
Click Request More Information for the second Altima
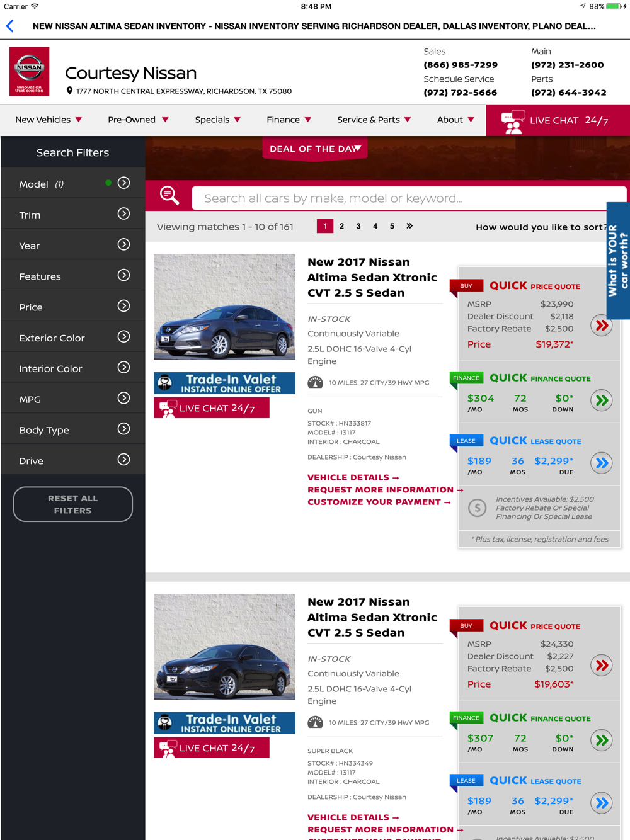[385, 830]
